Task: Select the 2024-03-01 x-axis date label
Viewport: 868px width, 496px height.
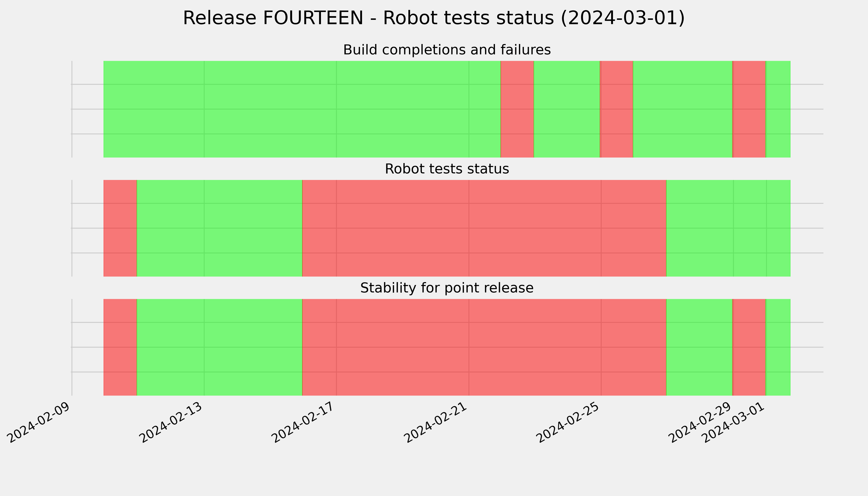Action: point(735,422)
